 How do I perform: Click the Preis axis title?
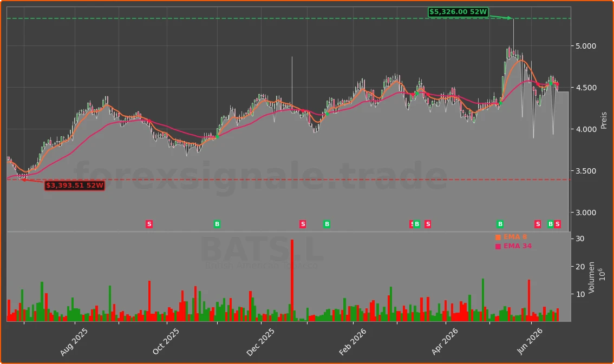point(604,121)
